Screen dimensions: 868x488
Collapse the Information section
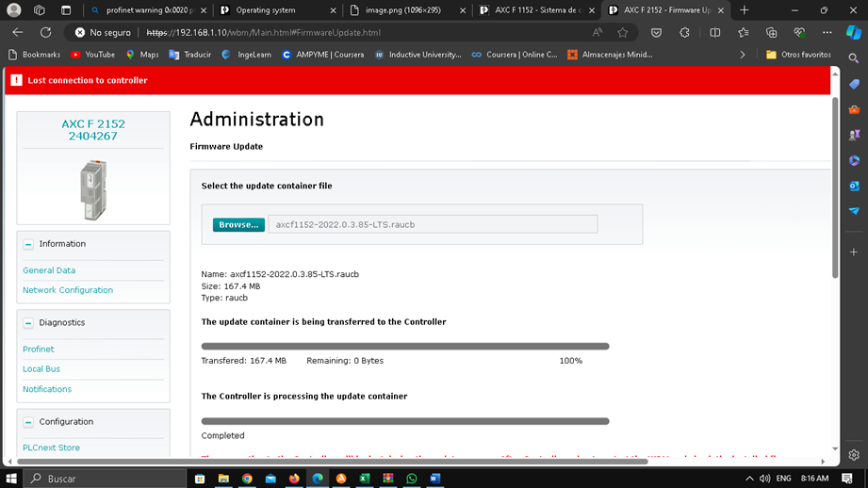click(28, 244)
